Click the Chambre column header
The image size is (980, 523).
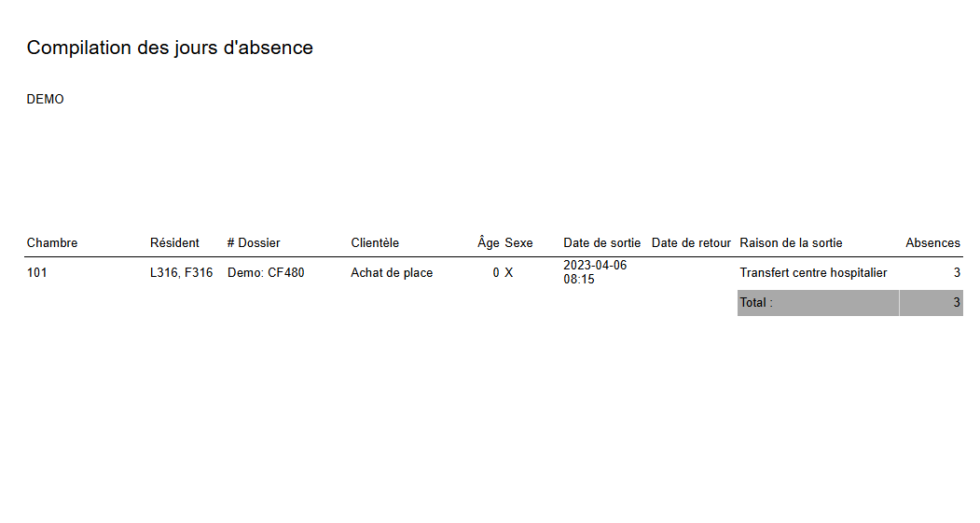[x=52, y=242]
